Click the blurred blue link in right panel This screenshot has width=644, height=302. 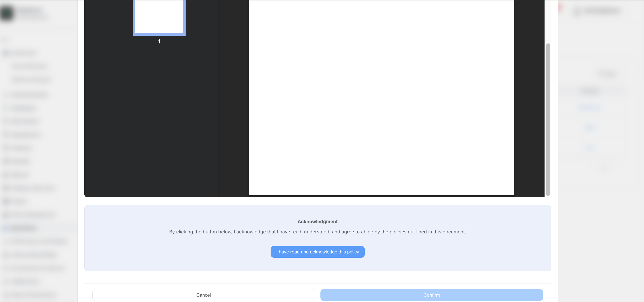point(590,108)
